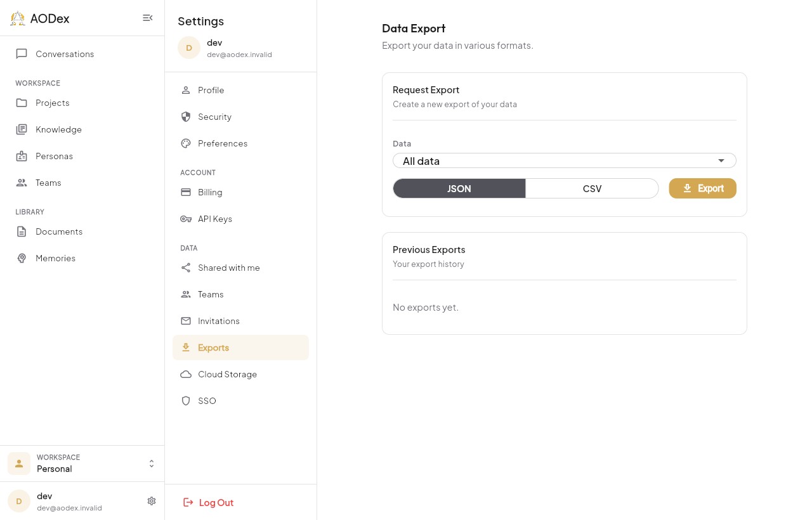Go to Security settings
The width and height of the screenshot is (812, 520).
(240, 117)
